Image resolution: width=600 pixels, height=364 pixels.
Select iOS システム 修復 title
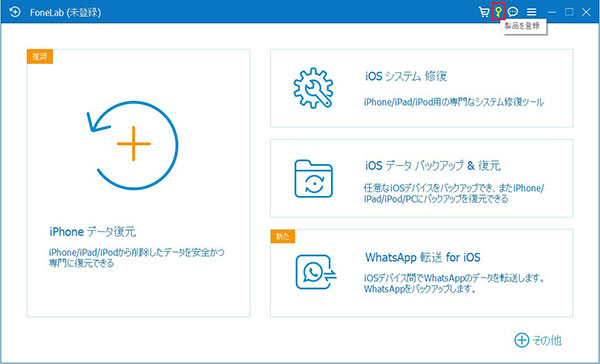tap(406, 76)
